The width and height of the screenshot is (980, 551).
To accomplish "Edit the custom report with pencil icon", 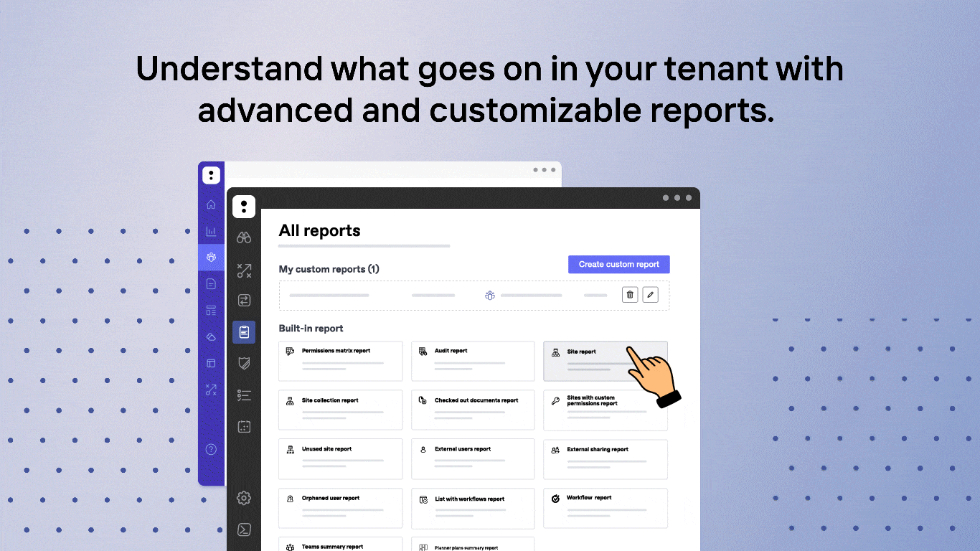I will pyautogui.click(x=650, y=294).
